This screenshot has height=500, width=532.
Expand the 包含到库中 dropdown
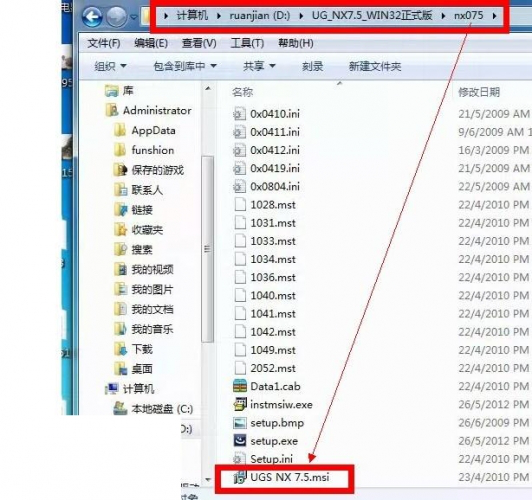coord(185,66)
